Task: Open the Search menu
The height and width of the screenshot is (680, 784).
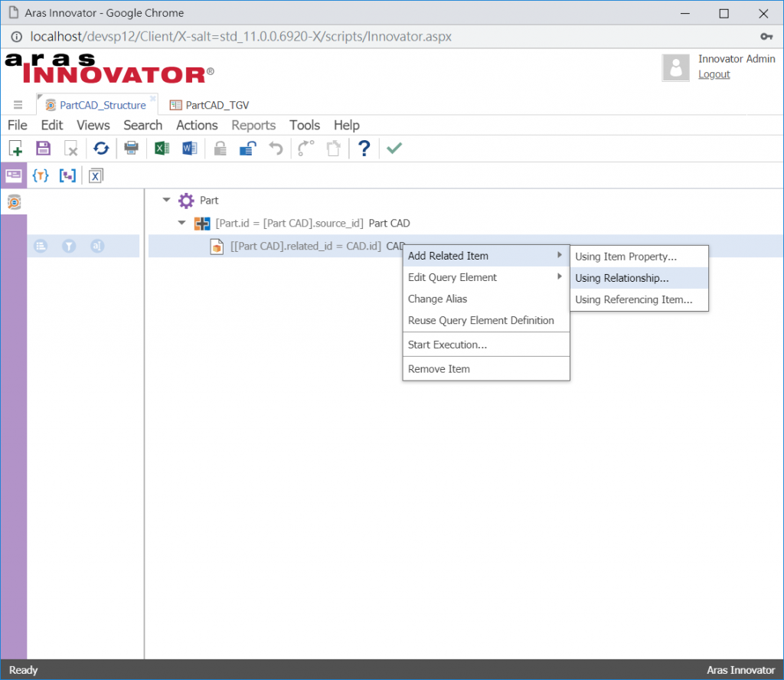Action: [143, 125]
